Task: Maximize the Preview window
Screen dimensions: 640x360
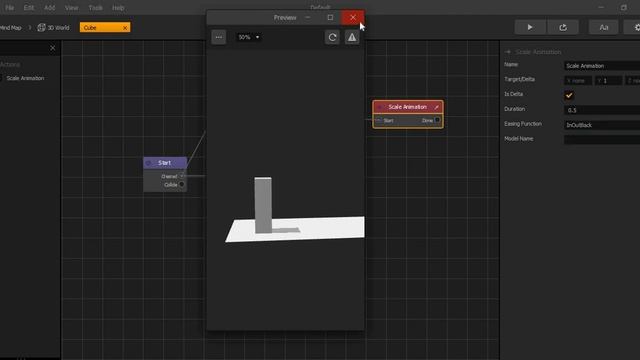Action: click(x=330, y=18)
